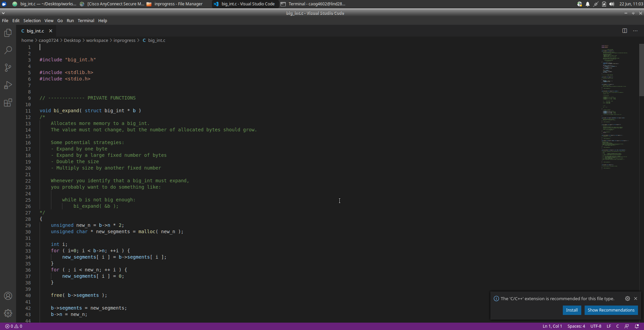Viewport: 644px width, 330px height.
Task: Open the Explorer view in the activity bar
Action: click(8, 33)
